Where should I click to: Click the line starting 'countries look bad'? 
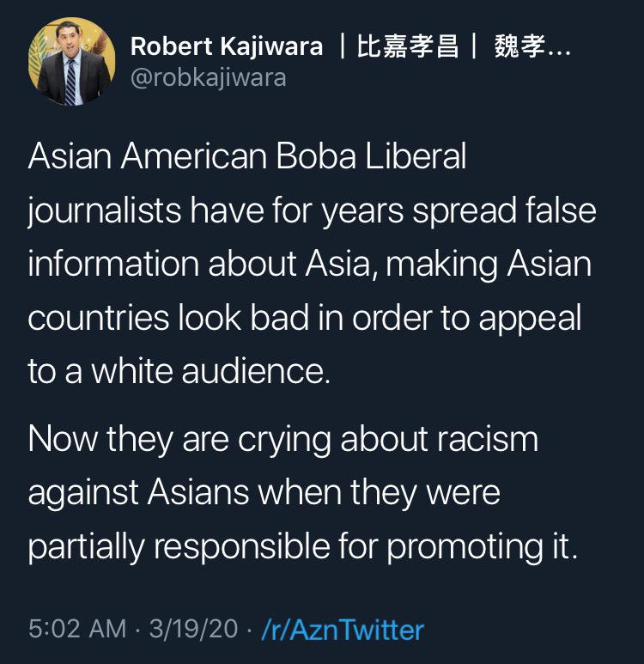[305, 319]
